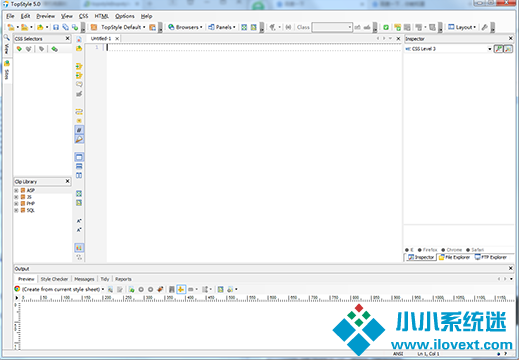The image size is (521, 361).
Task: Toggle the highlighted crosshair icon in Preview toolbar
Action: click(181, 289)
